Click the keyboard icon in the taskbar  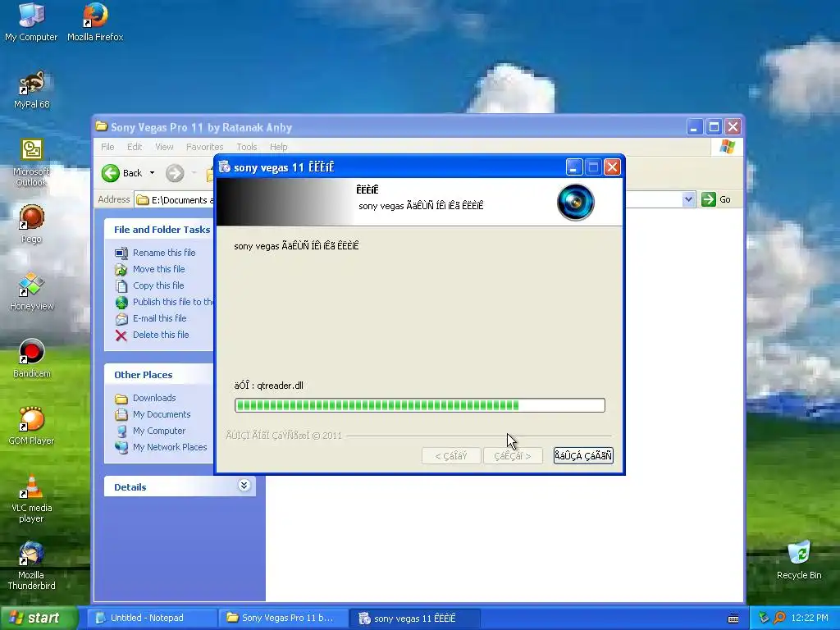[733, 619]
